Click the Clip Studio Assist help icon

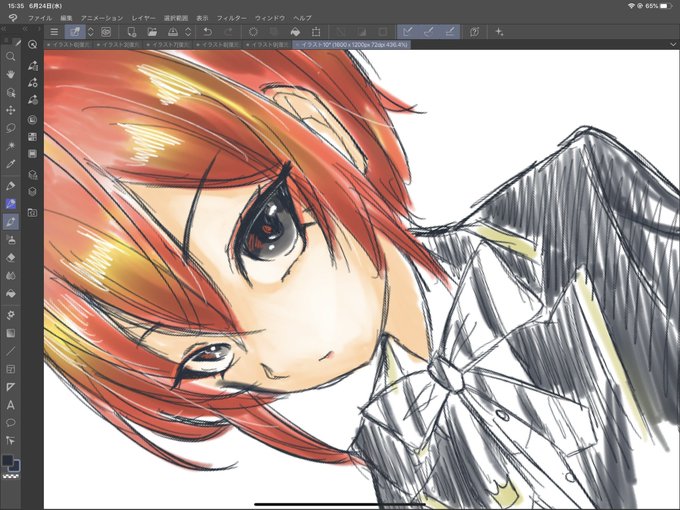coord(474,32)
